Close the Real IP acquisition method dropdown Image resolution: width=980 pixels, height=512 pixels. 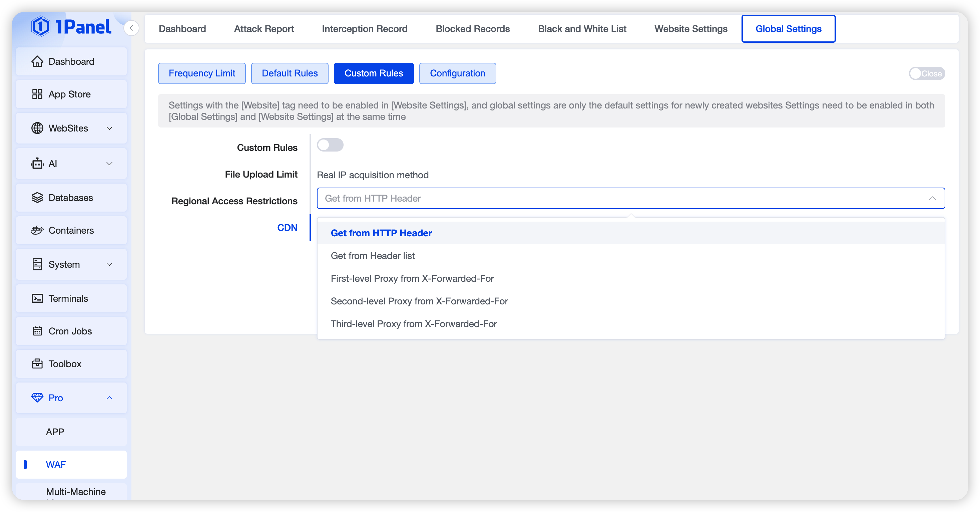point(932,198)
